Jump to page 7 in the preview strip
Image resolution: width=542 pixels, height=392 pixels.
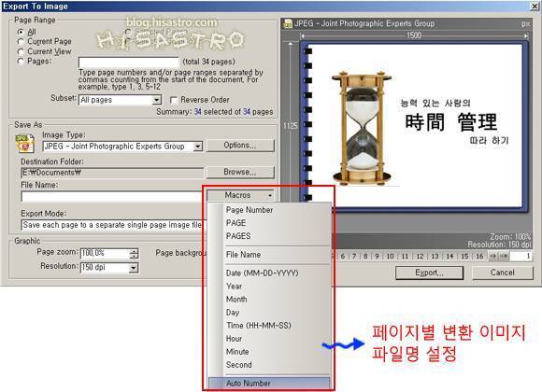point(354,257)
